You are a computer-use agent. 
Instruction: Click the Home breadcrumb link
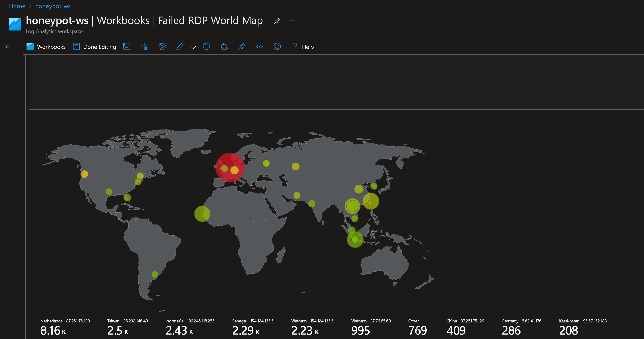(x=17, y=6)
